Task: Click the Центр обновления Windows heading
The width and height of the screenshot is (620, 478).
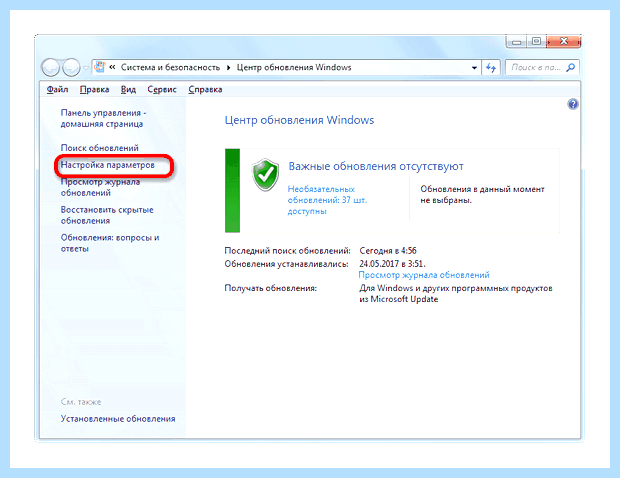Action: 299,120
